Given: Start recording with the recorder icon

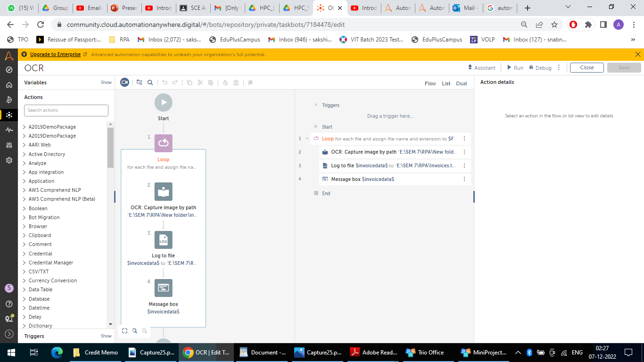Looking at the screenshot, I should [x=124, y=82].
